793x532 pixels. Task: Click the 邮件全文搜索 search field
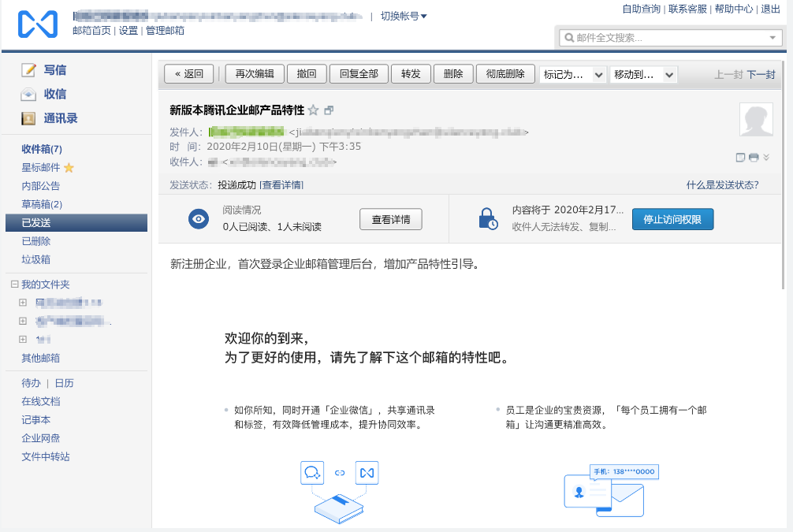tap(662, 36)
